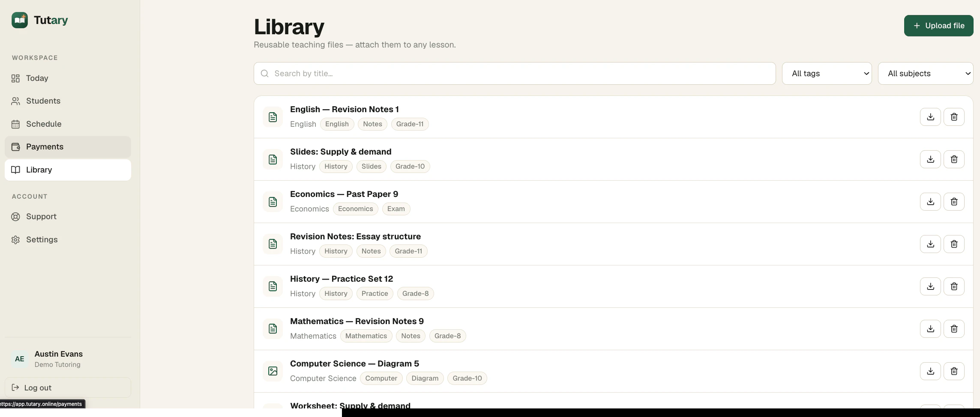Click the Tutary logo icon
The width and height of the screenshot is (980, 417).
(x=20, y=20)
